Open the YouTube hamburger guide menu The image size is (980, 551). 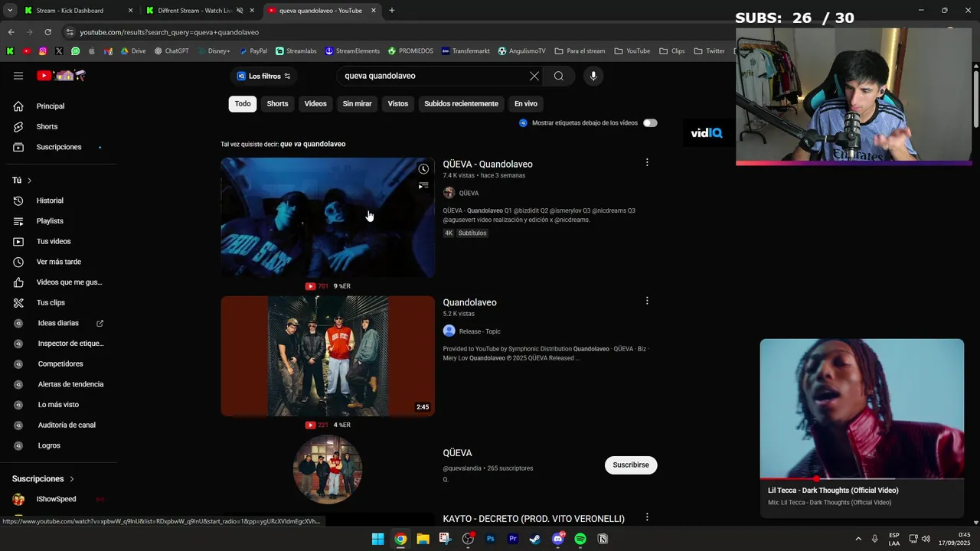[x=18, y=76]
